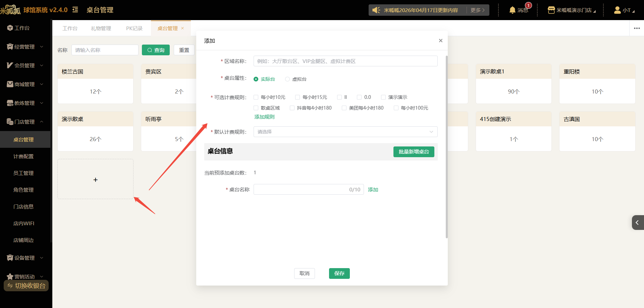644x308 pixels.
Task: Click the 经营管理 sidebar icon
Action: pyautogui.click(x=10, y=47)
